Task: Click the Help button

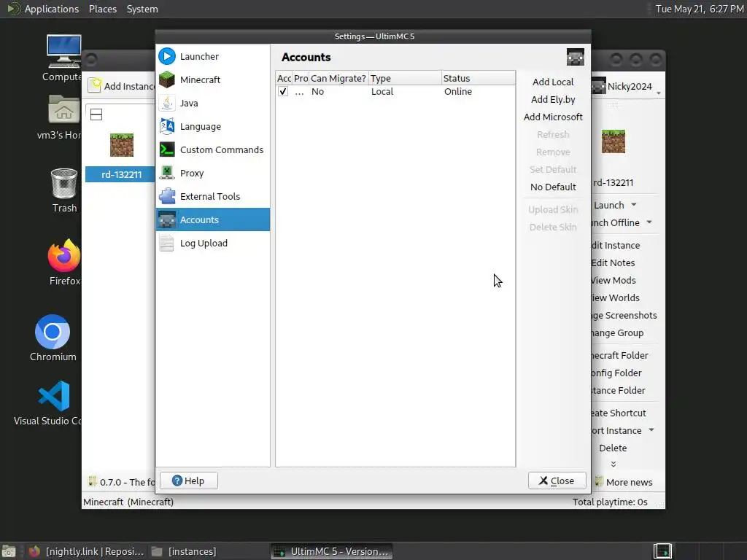Action: tap(189, 481)
